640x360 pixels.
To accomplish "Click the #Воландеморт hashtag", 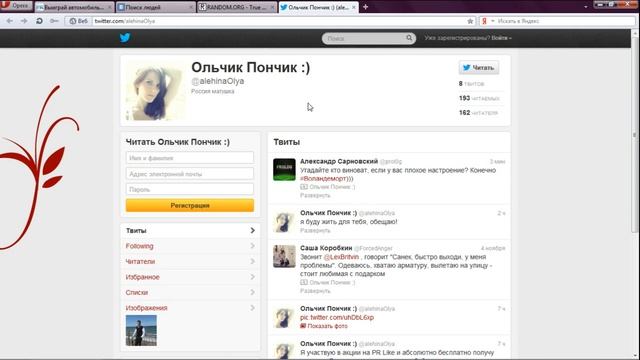I will click(323, 178).
